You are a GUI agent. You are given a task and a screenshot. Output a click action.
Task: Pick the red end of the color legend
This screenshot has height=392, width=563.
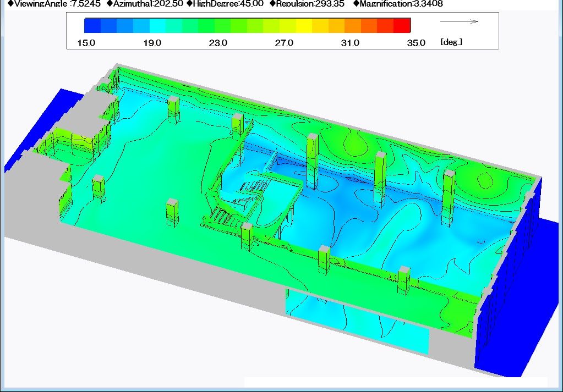tap(402, 25)
